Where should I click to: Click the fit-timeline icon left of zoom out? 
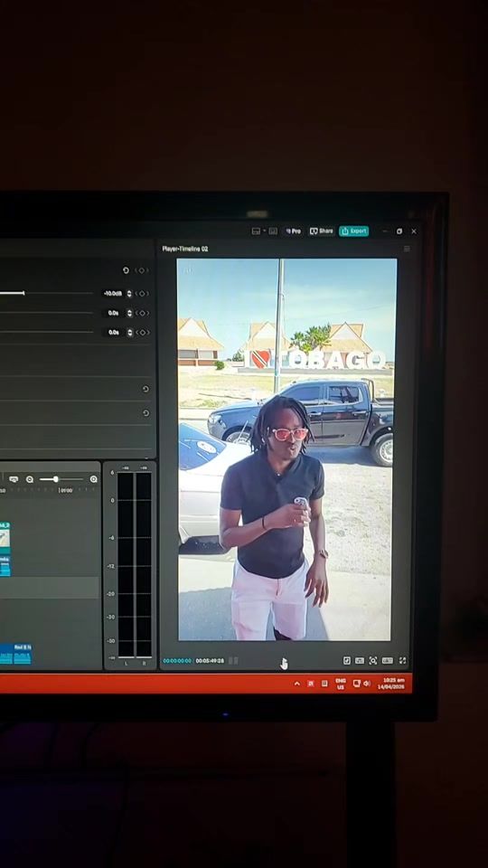point(14,479)
